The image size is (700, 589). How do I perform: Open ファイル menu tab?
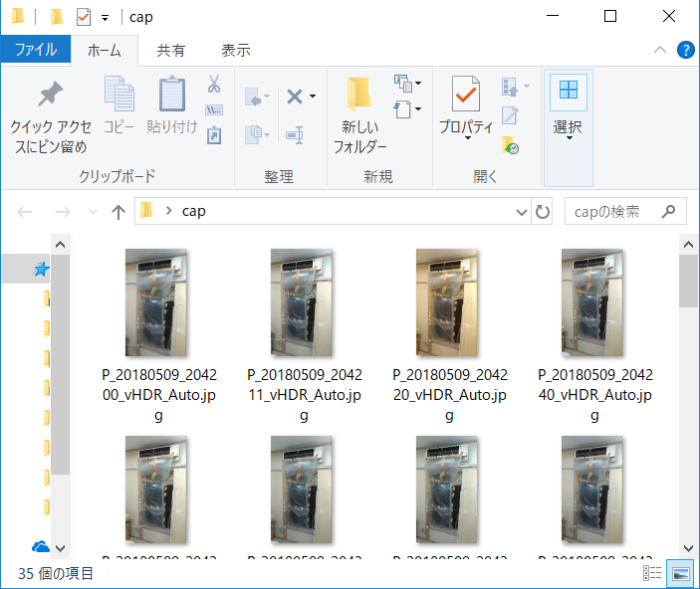pos(36,49)
